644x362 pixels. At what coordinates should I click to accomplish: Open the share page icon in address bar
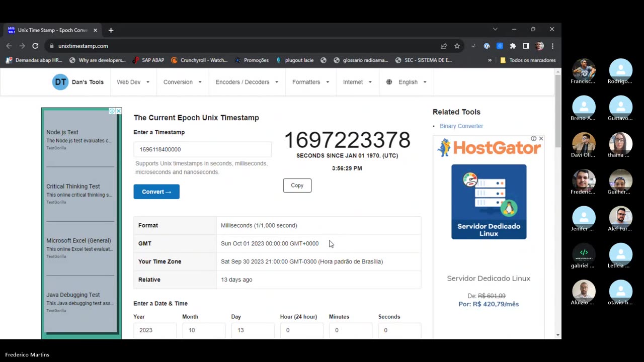(444, 46)
